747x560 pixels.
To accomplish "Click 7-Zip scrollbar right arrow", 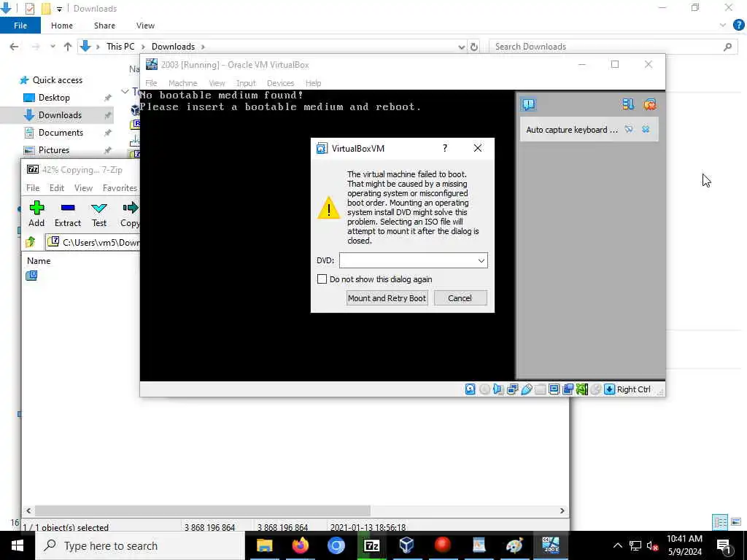I will (562, 510).
